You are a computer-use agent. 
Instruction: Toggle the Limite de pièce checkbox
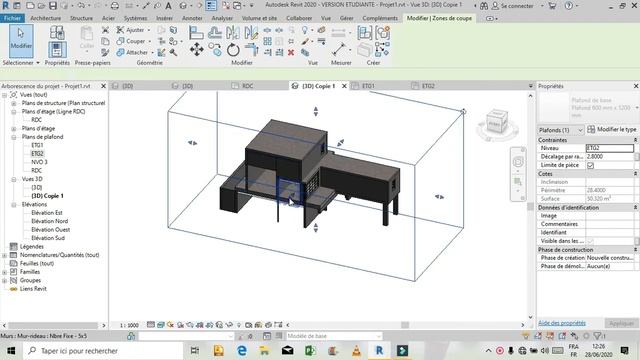(x=590, y=165)
